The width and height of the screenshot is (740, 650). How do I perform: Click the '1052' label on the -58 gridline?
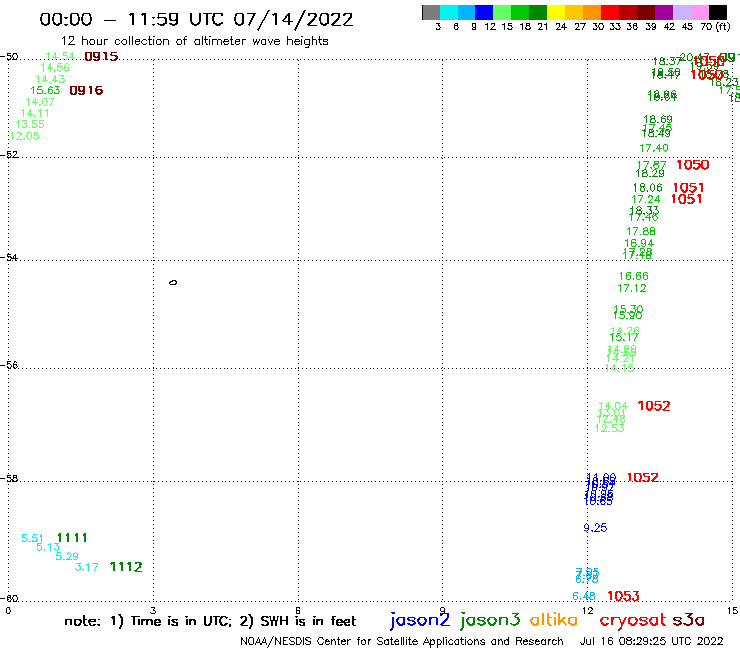click(x=643, y=478)
